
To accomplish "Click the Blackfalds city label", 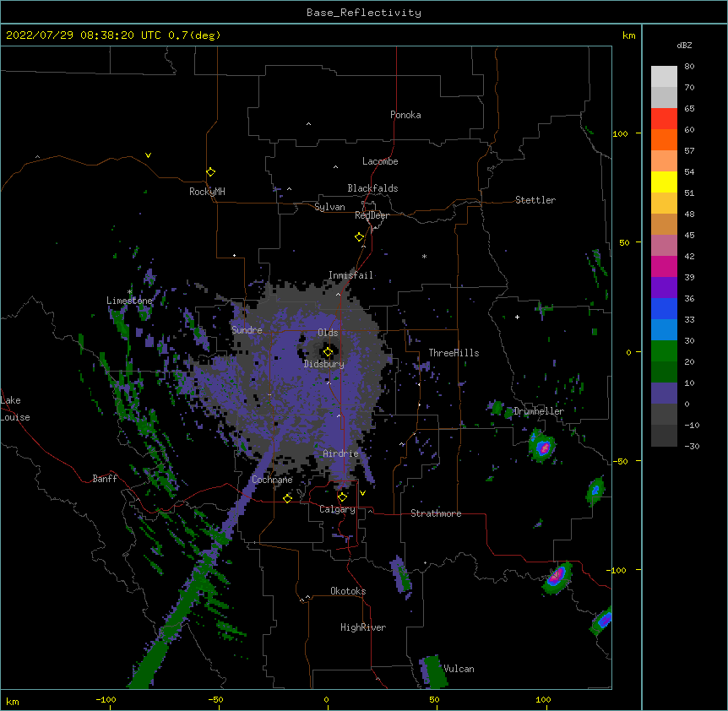I will point(372,188).
